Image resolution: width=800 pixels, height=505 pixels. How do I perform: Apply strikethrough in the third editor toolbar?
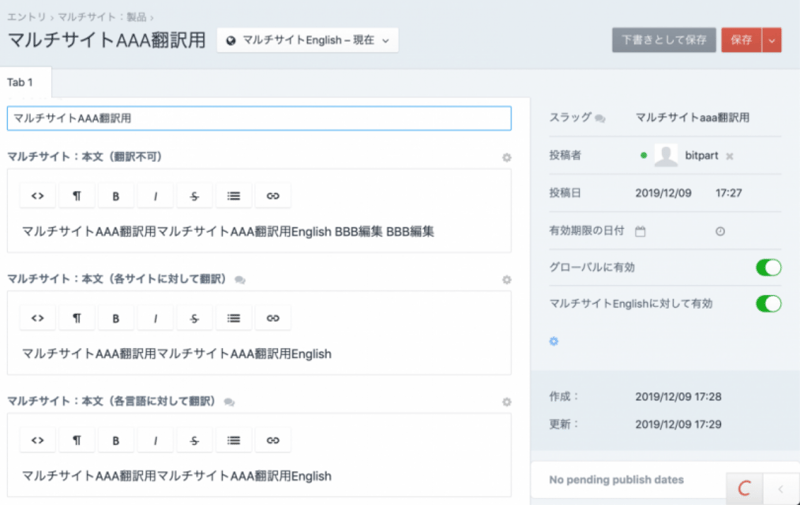coord(194,441)
